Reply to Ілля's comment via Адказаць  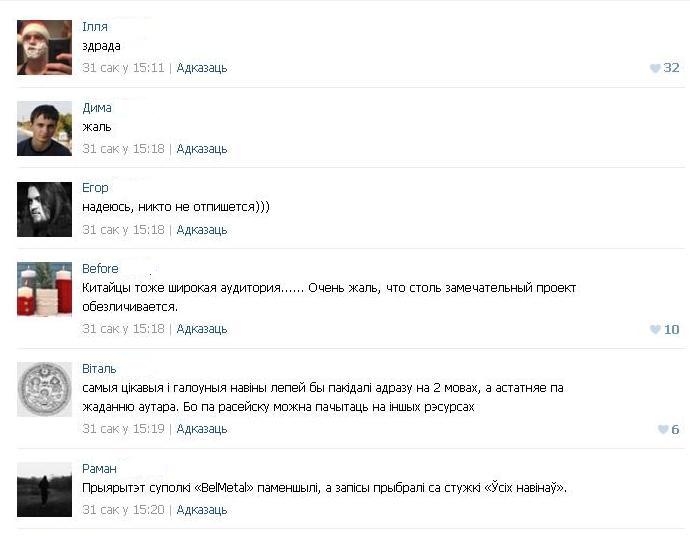202,68
